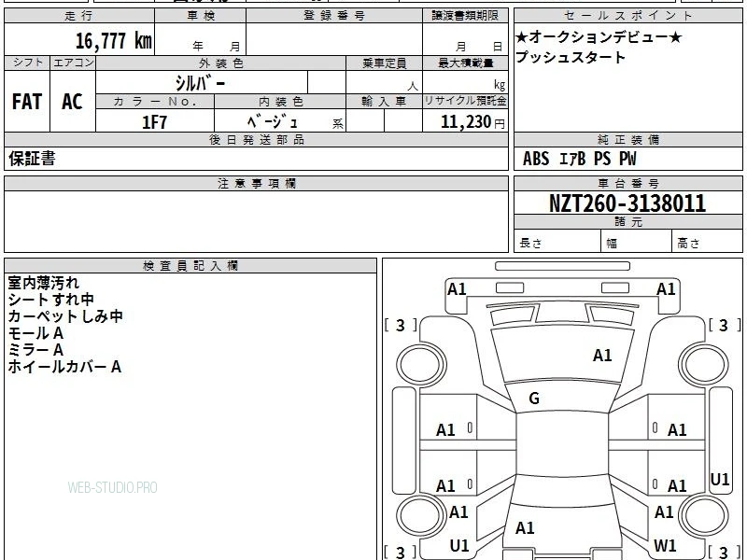
Task: Select inspector note "室内薄汚れ"
Action: pyautogui.click(x=43, y=283)
